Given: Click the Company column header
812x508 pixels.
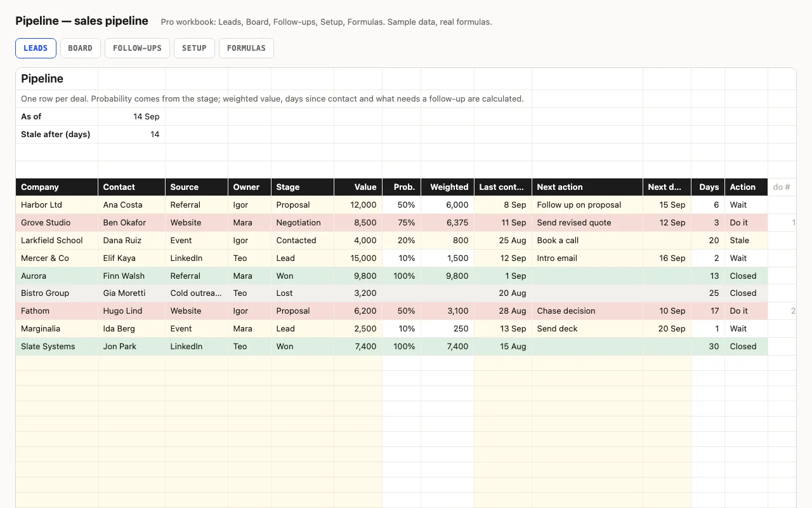Looking at the screenshot, I should click(x=57, y=187).
